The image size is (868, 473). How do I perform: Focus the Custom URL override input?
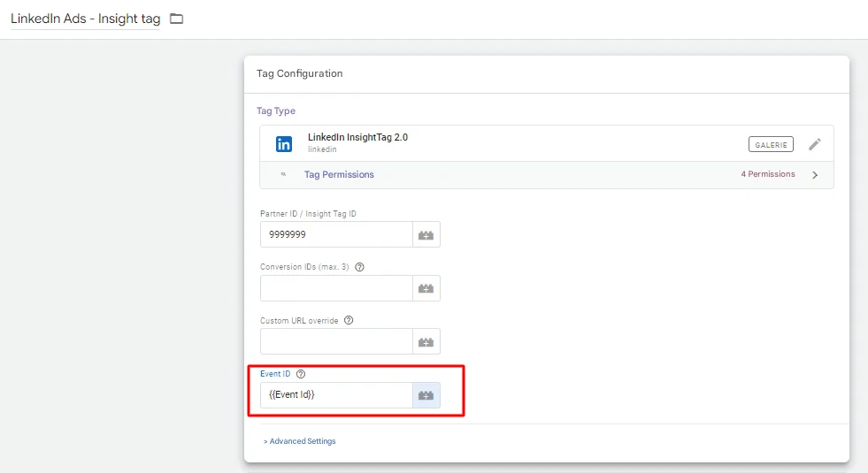pyautogui.click(x=336, y=341)
